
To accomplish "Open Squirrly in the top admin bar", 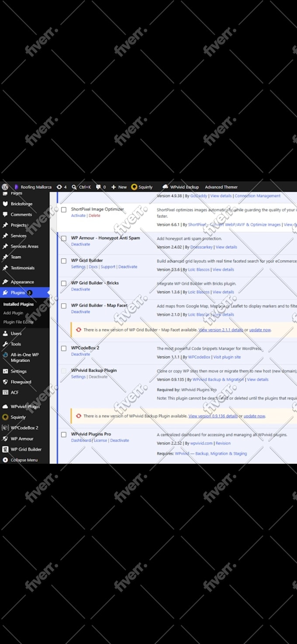I will tap(142, 187).
